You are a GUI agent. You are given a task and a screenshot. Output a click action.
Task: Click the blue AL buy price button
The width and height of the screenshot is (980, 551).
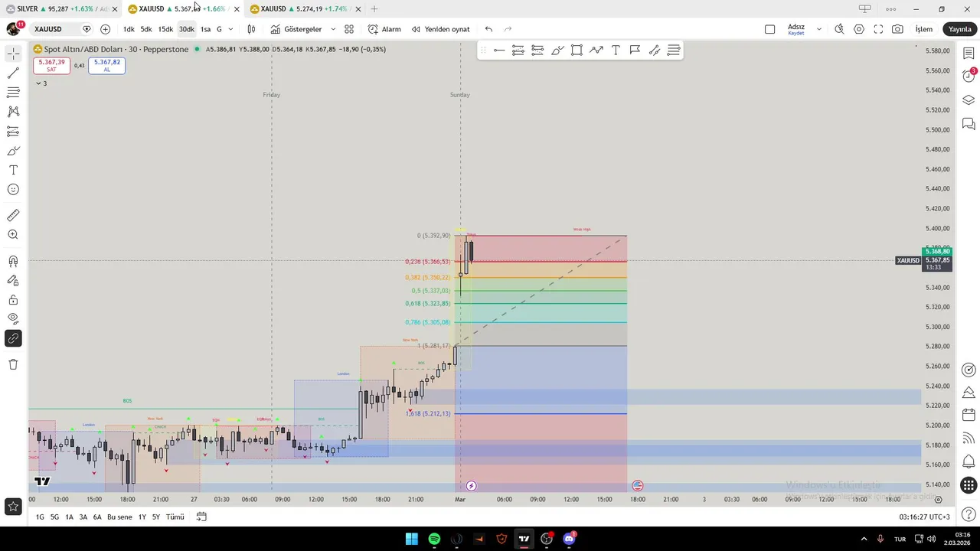click(x=106, y=66)
